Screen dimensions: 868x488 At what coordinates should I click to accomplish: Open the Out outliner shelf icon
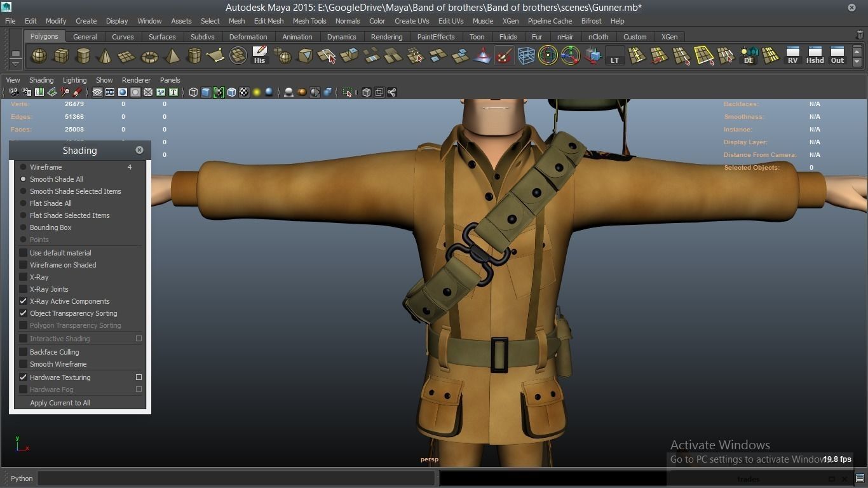click(837, 56)
